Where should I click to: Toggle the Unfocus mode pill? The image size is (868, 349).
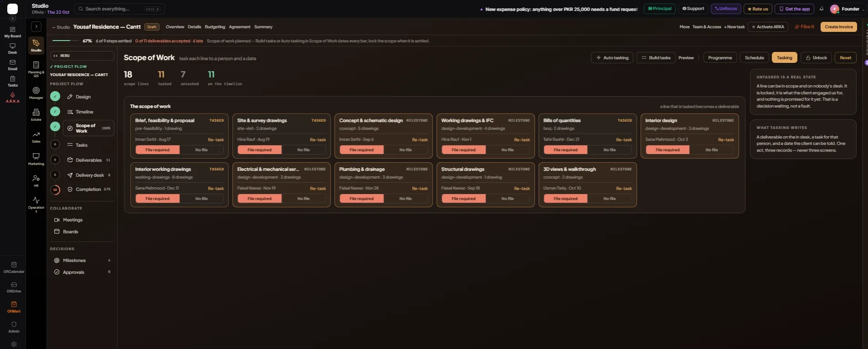[x=726, y=9]
